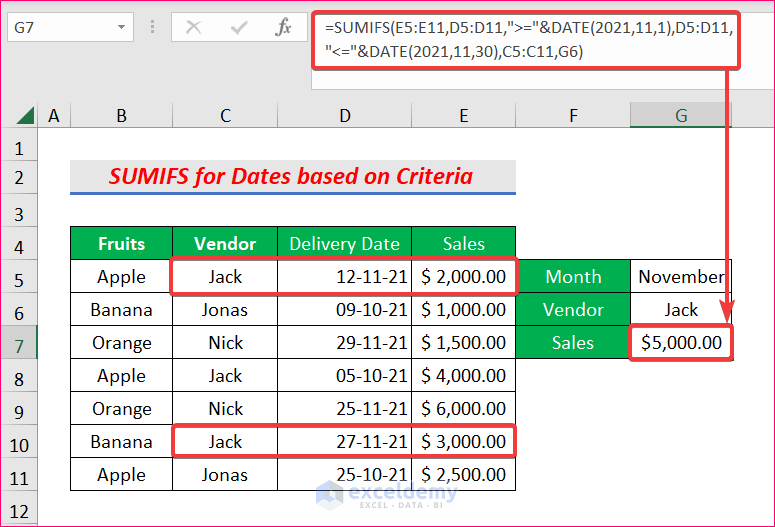Select column F header
This screenshot has height=527, width=775.
[573, 116]
